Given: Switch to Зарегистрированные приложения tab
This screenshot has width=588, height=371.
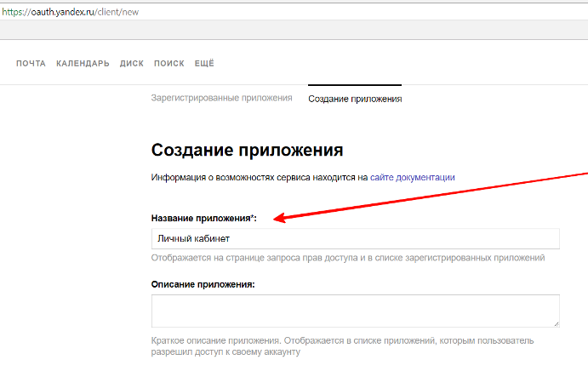Looking at the screenshot, I should 221,98.
